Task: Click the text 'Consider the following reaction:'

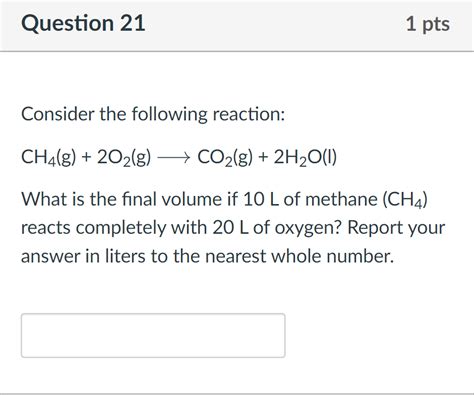Action: tap(153, 115)
